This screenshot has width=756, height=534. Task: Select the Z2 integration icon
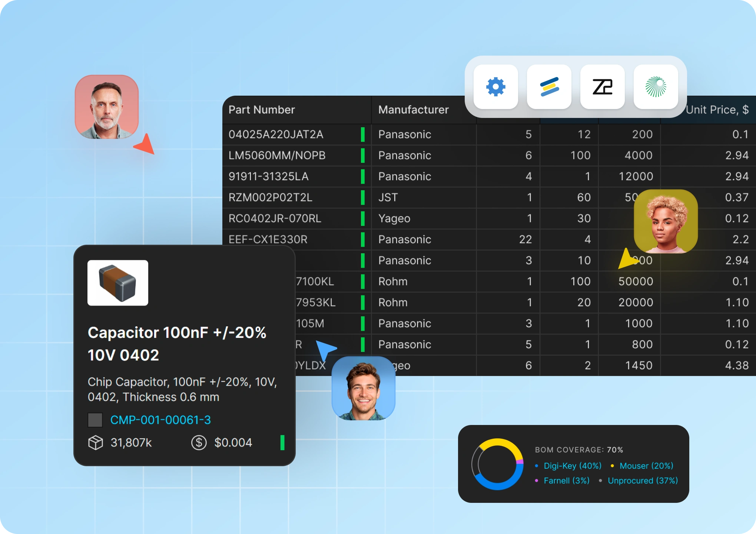pyautogui.click(x=602, y=87)
